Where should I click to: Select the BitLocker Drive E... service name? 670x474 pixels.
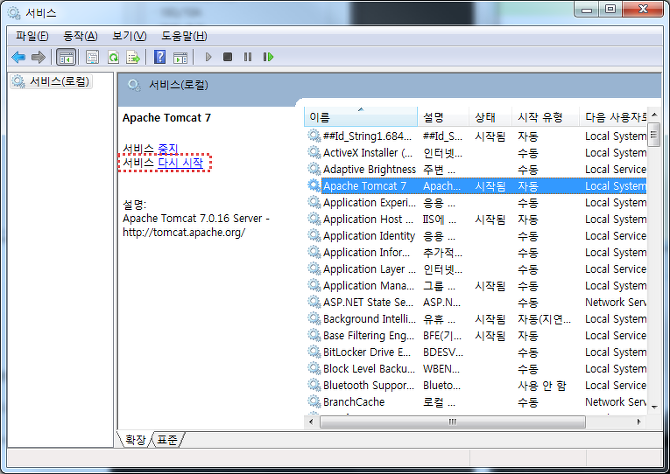click(367, 352)
